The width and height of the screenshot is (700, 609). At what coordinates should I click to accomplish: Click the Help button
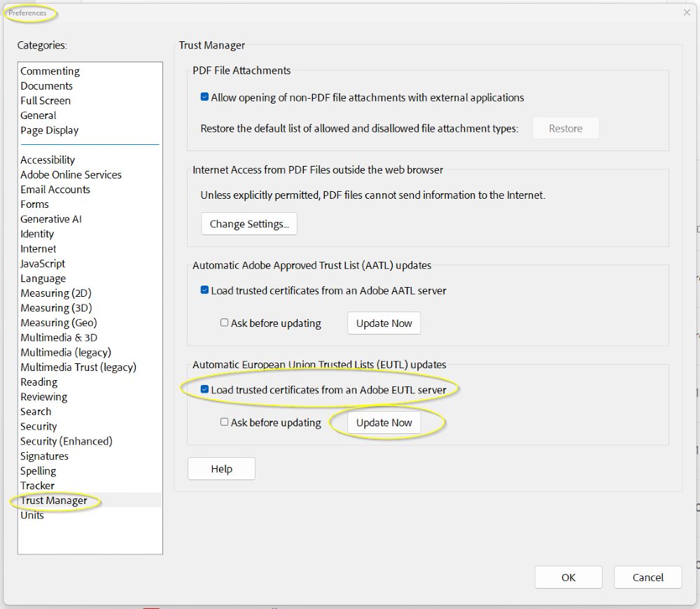[x=221, y=468]
